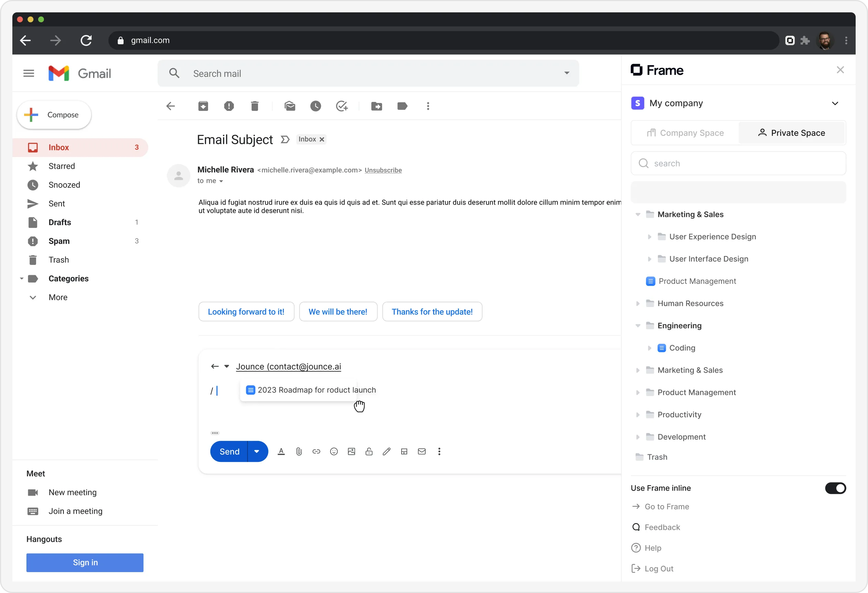Image resolution: width=868 pixels, height=593 pixels.
Task: Expand the My company workspace dropdown
Action: (835, 103)
